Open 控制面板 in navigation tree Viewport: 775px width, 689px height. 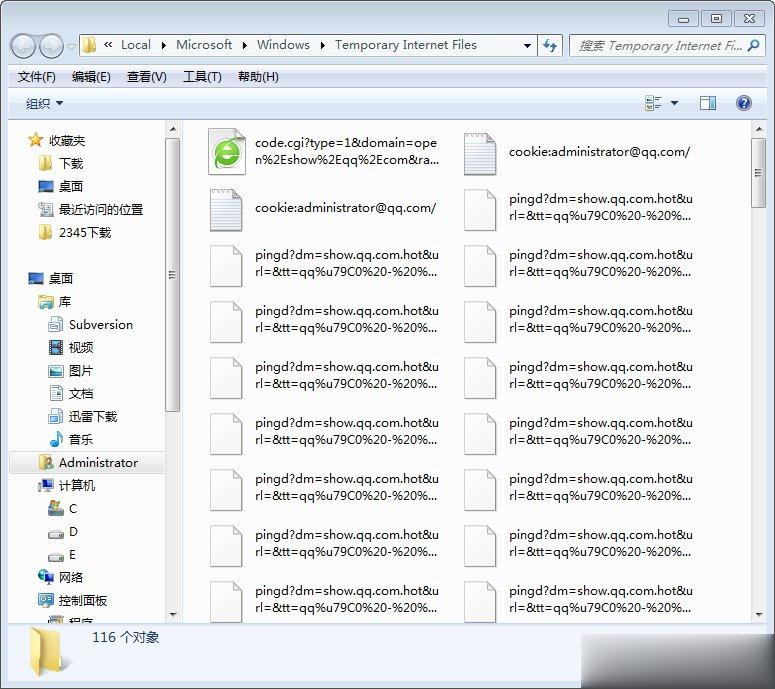(x=73, y=601)
